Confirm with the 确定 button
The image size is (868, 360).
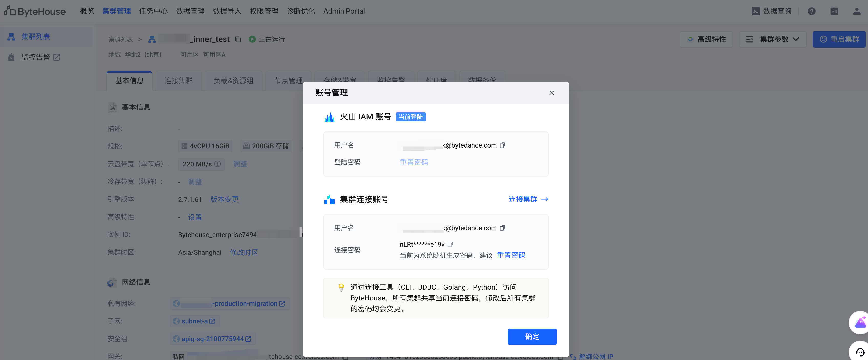532,336
